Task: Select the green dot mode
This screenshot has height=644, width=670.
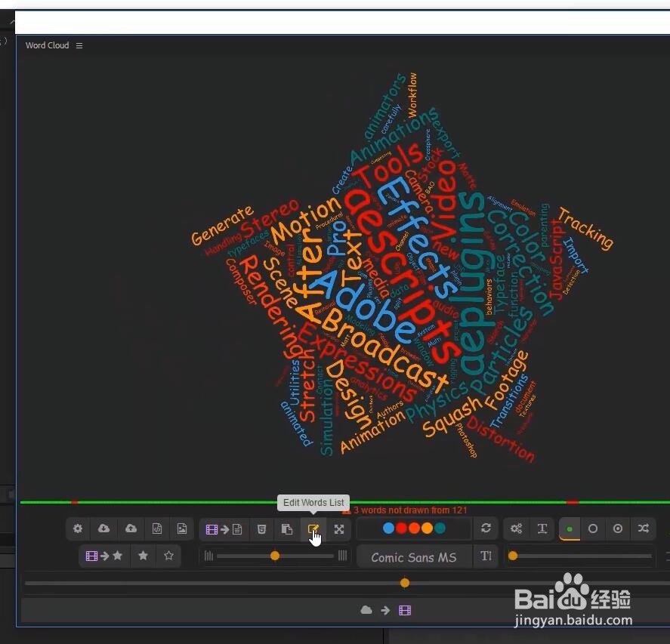Action: pyautogui.click(x=569, y=529)
